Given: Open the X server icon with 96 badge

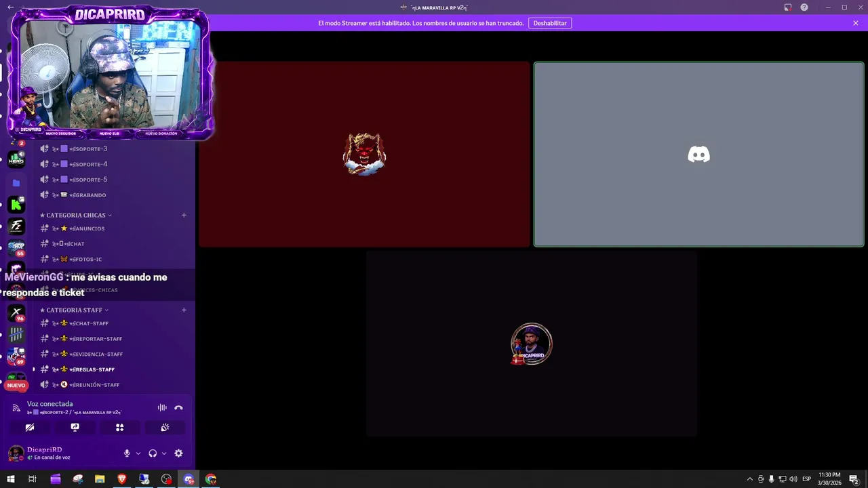Looking at the screenshot, I should pos(16,312).
